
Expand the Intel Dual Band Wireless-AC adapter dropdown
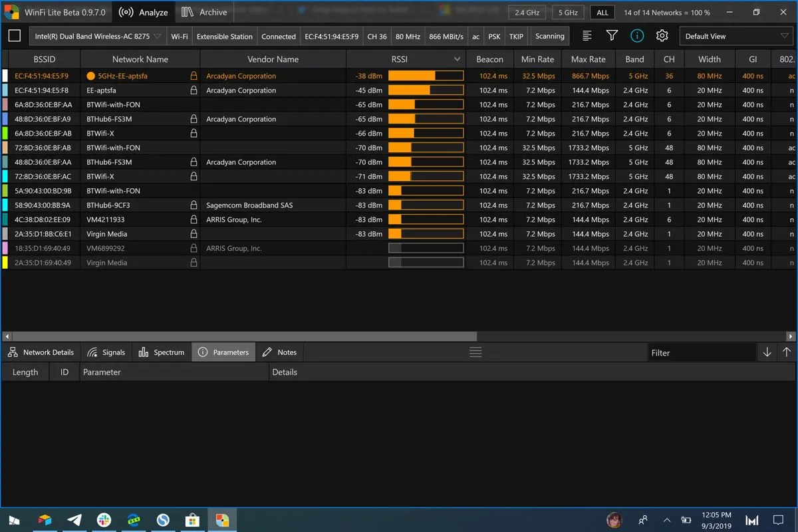pyautogui.click(x=97, y=37)
